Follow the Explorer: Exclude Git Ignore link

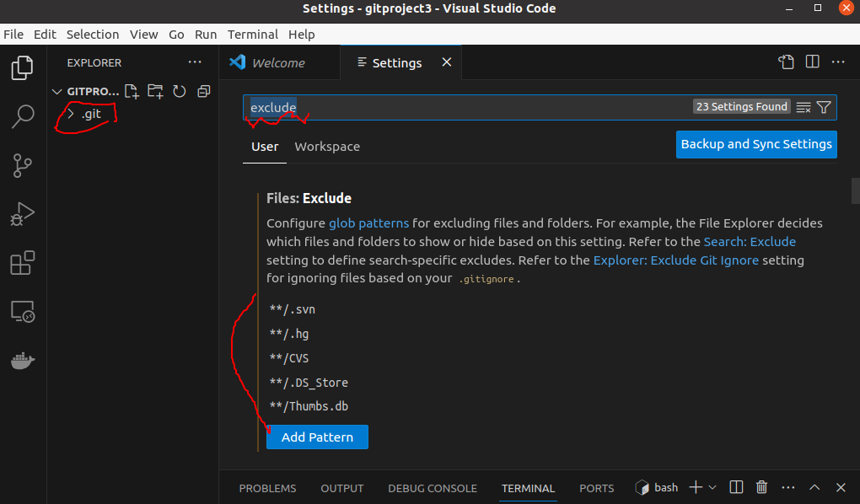[x=675, y=260]
